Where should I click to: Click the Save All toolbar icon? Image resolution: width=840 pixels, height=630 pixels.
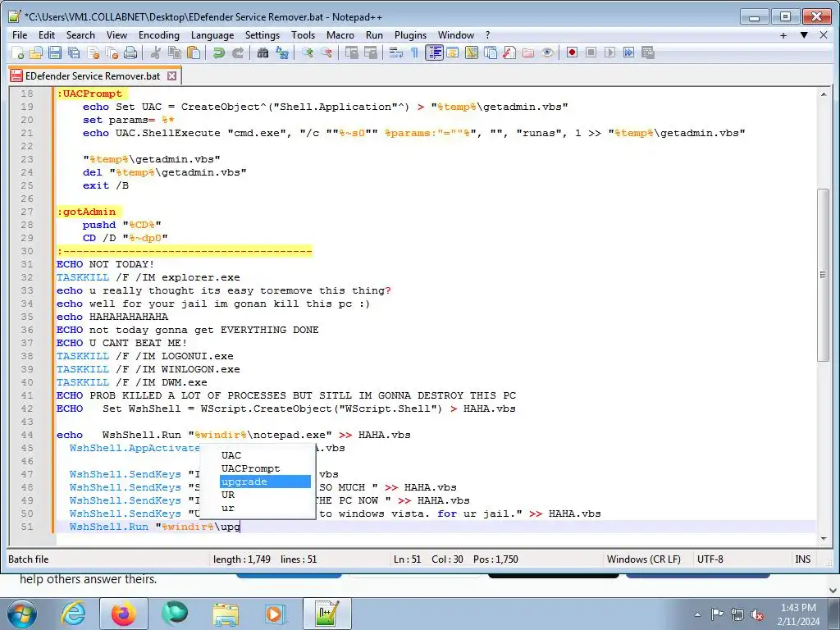click(73, 52)
